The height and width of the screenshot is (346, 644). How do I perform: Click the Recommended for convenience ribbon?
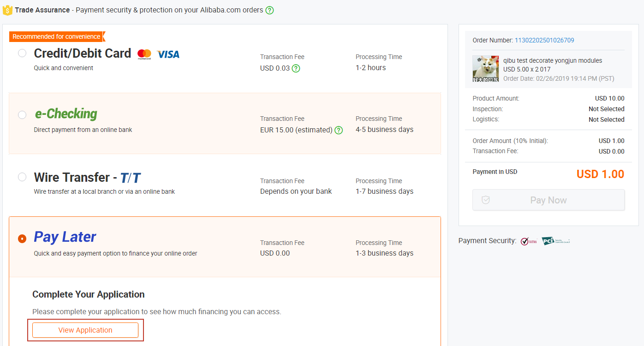[x=57, y=36]
